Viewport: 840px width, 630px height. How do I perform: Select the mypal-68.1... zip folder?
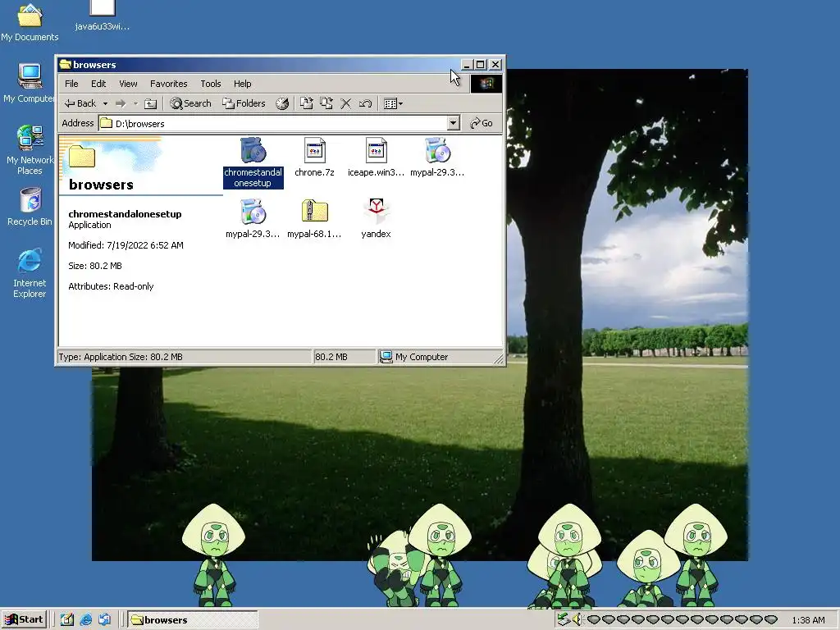pos(314,218)
